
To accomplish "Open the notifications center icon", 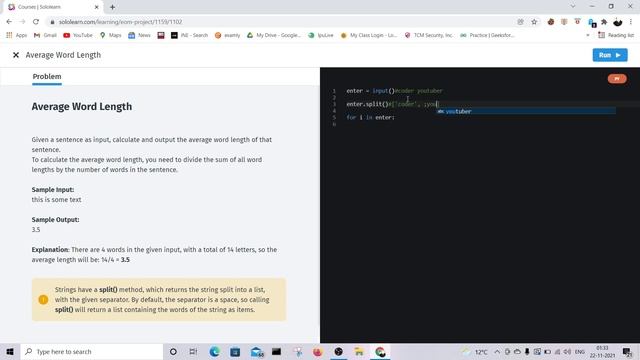I will click(627, 351).
